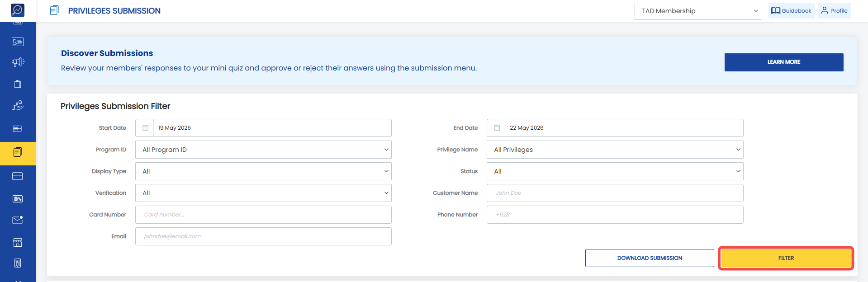Image resolution: width=868 pixels, height=282 pixels.
Task: Click the app logo at top left
Action: point(18,10)
